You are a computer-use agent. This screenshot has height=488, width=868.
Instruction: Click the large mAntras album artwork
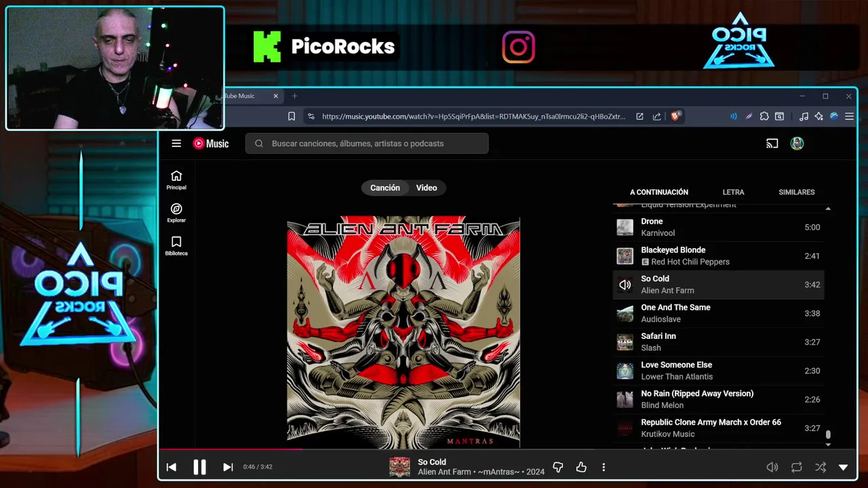(x=403, y=333)
